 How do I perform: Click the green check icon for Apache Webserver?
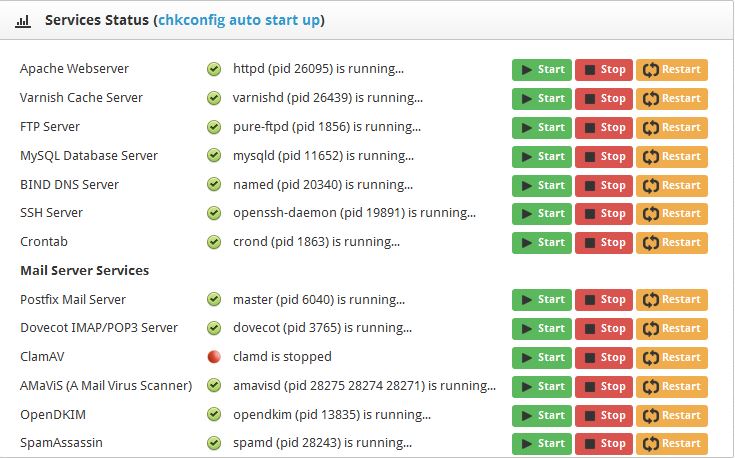tap(214, 70)
